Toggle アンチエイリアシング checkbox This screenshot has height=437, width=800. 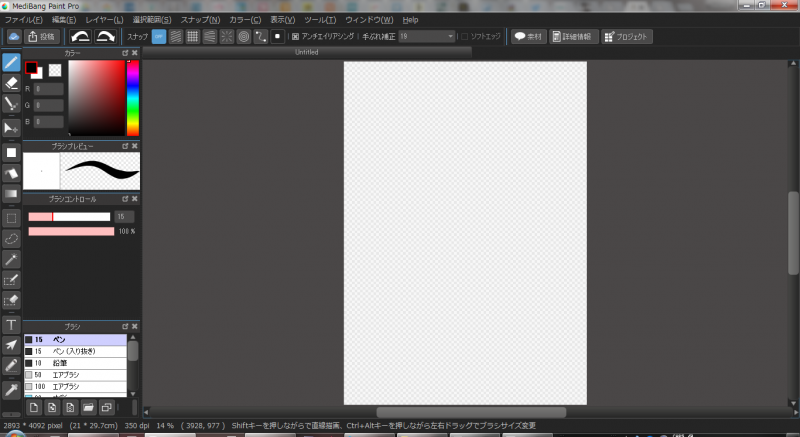(x=295, y=37)
